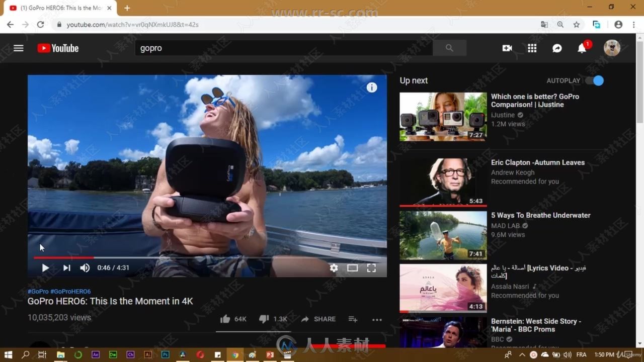Click the Andrew Keogh channel name
This screenshot has height=362, width=644.
tap(513, 172)
